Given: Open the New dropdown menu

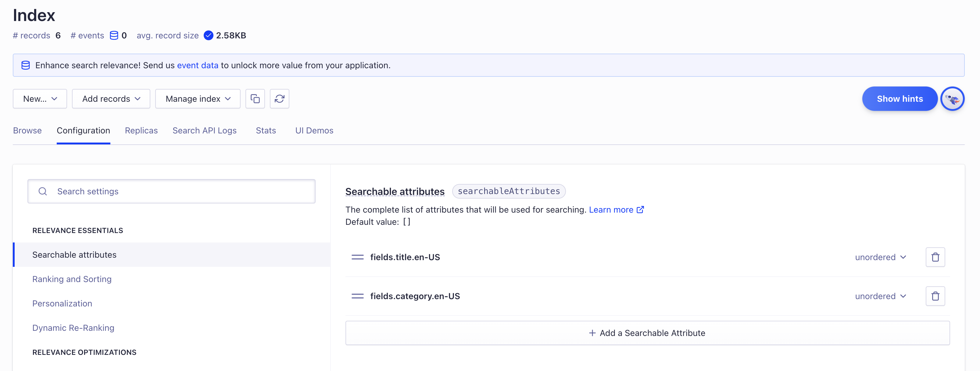Looking at the screenshot, I should (x=40, y=99).
